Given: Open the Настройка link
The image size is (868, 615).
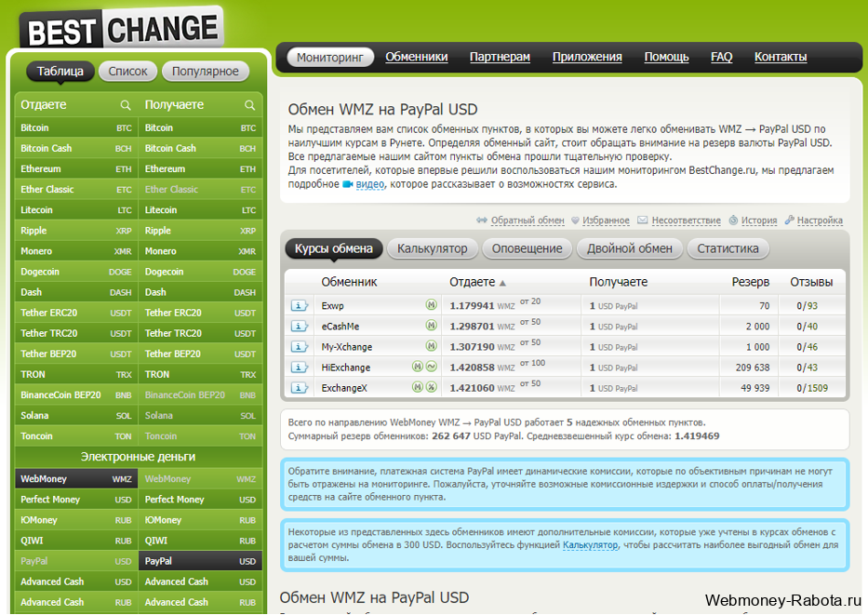Looking at the screenshot, I should tap(820, 221).
